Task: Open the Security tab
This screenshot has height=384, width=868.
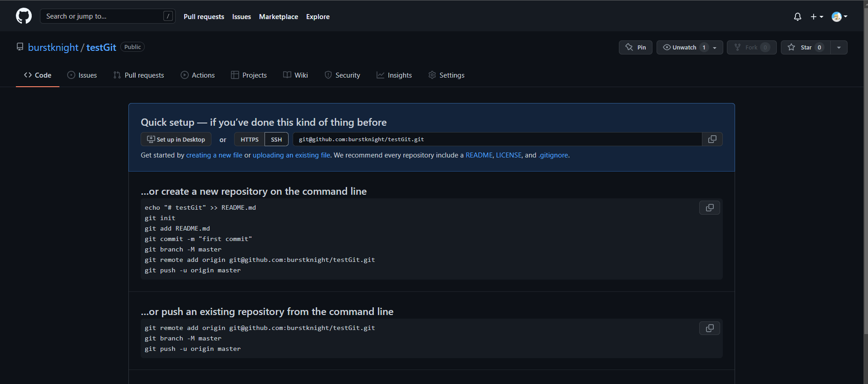Action: 342,75
